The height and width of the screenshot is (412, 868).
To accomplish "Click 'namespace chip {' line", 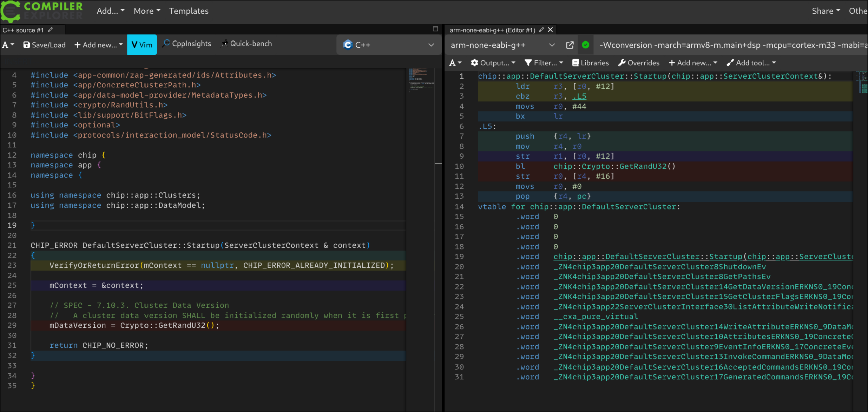I will 68,155.
